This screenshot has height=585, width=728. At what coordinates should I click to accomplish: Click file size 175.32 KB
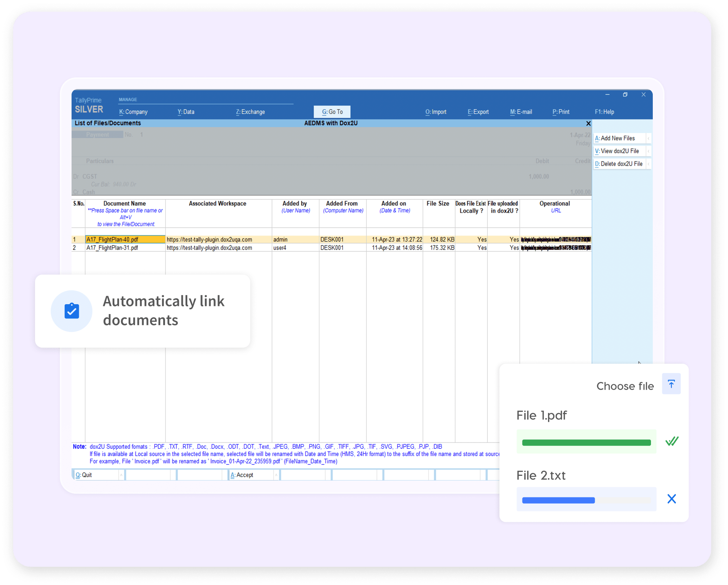pos(442,248)
